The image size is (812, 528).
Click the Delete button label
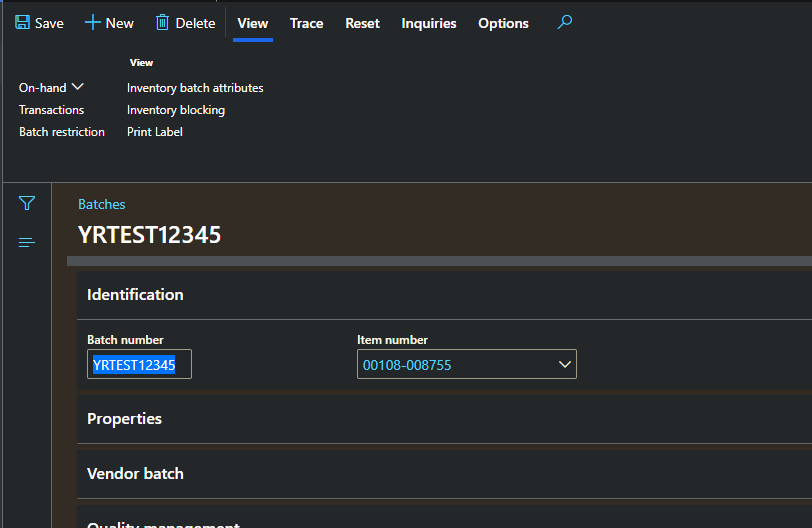tap(195, 23)
